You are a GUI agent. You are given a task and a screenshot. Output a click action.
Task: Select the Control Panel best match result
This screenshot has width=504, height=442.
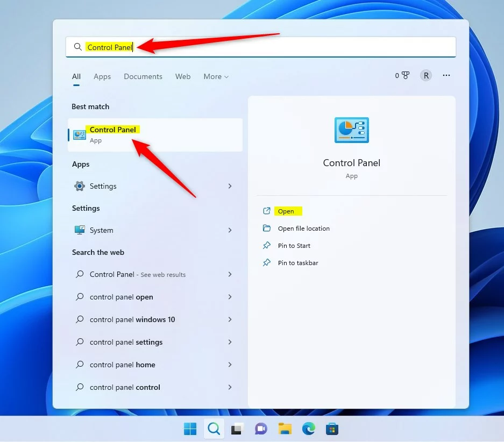155,135
